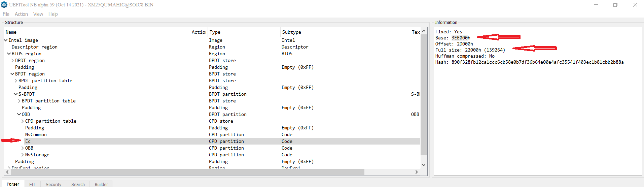The image size is (644, 187).
Task: Click the scroll-up arrow of the structure tree
Action: [x=424, y=31]
